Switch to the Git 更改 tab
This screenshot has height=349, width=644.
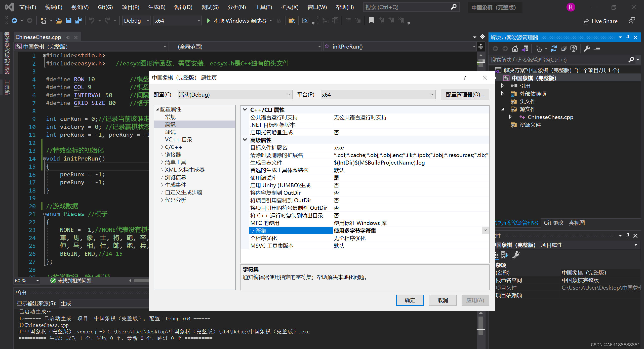click(553, 223)
